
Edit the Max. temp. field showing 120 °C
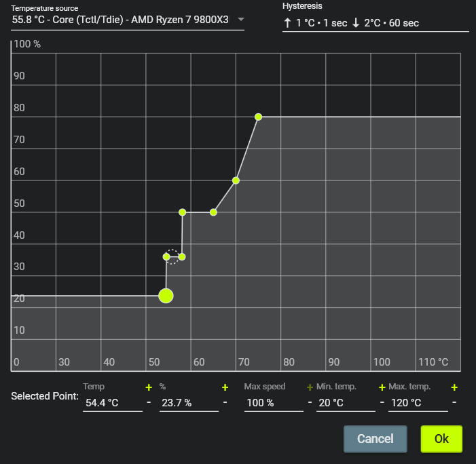(x=418, y=403)
